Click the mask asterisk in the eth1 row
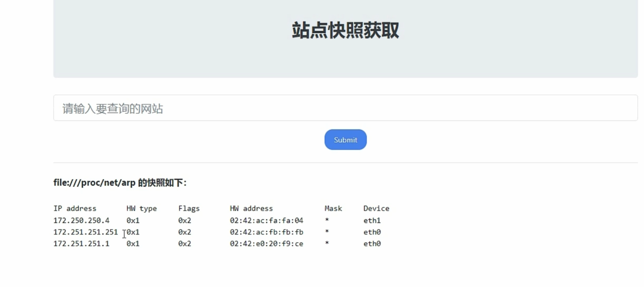Viewport: 644px width, 287px height. [327, 220]
